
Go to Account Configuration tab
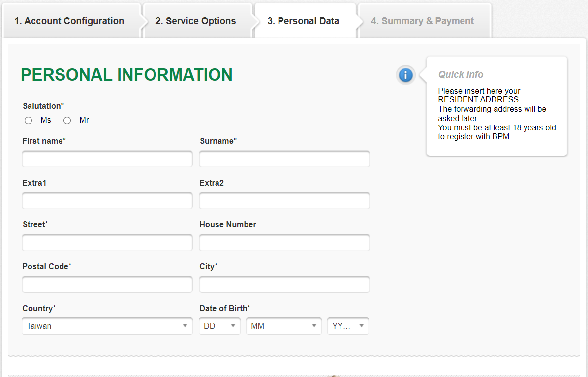coord(69,21)
